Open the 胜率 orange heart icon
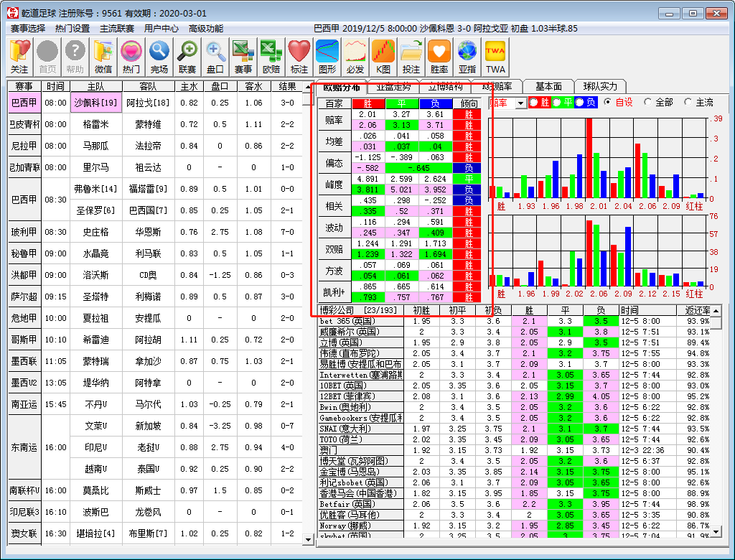735x560 pixels. [439, 57]
